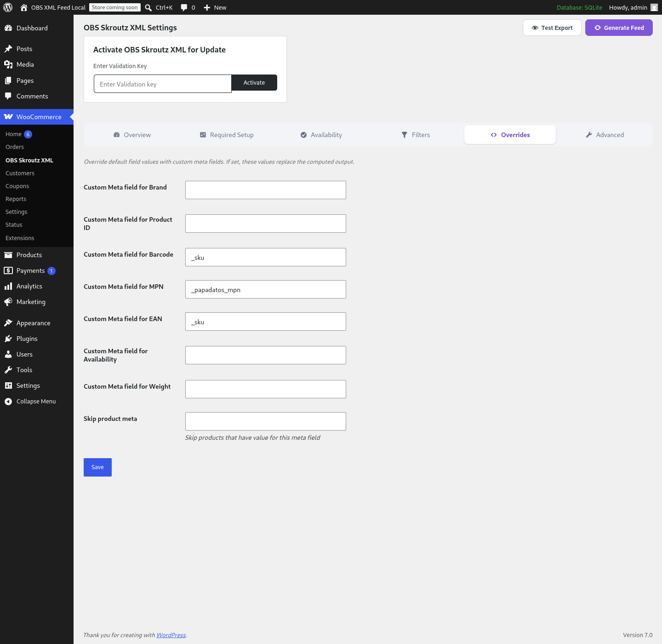
Task: Click the Payments badge showing 1
Action: pos(51,271)
